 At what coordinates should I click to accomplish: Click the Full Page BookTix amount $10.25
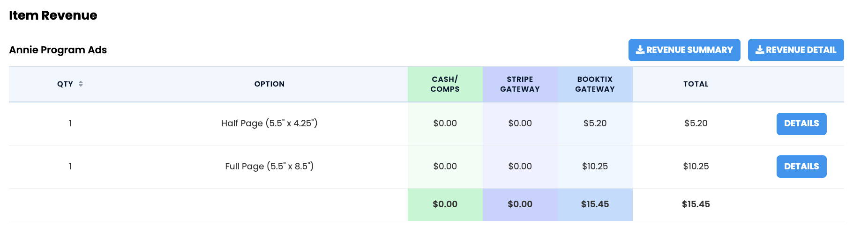[595, 167]
